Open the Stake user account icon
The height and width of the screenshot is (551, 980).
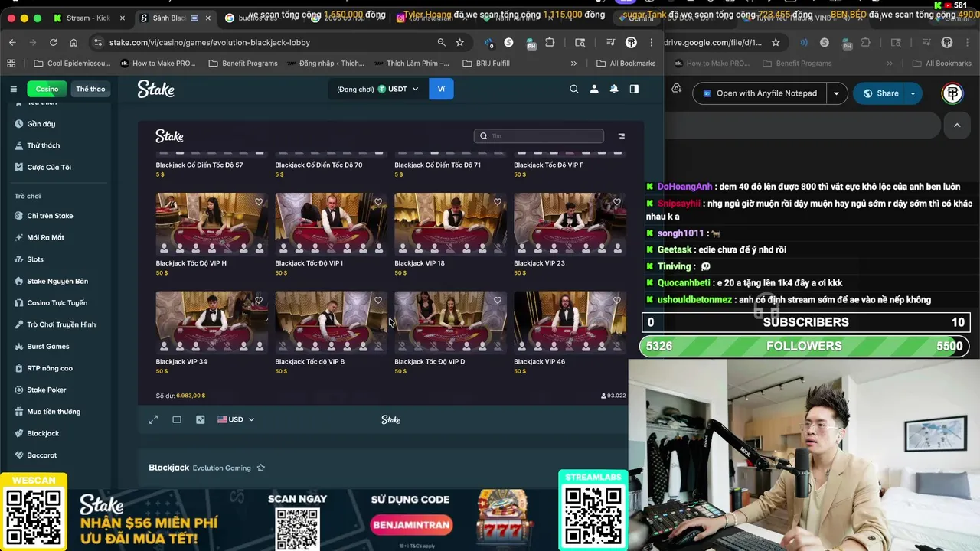point(594,89)
